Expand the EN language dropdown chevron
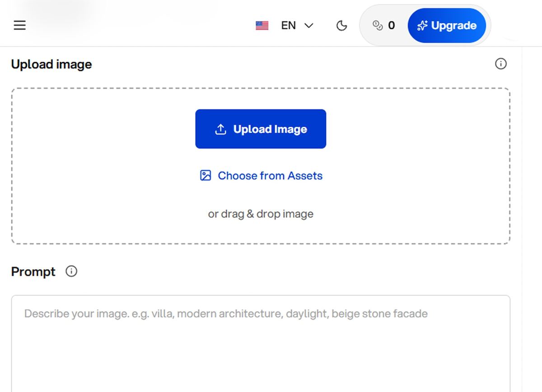 (x=309, y=26)
